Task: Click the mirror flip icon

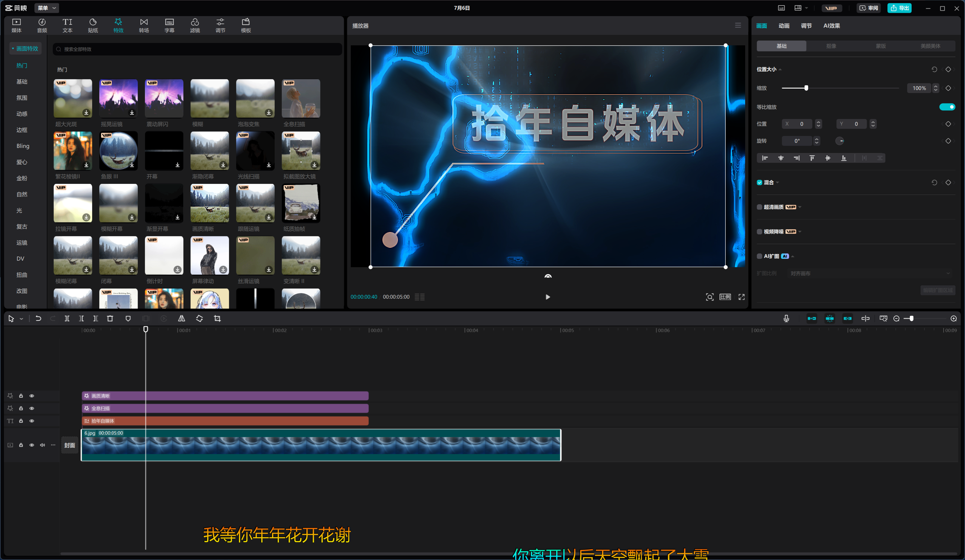Action: pos(181,318)
